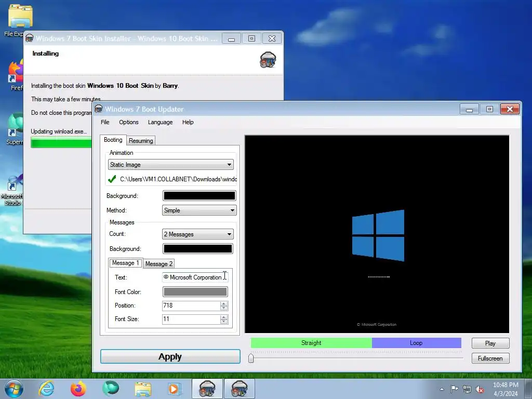Minimize the Boot Skin Installer window

[231, 38]
